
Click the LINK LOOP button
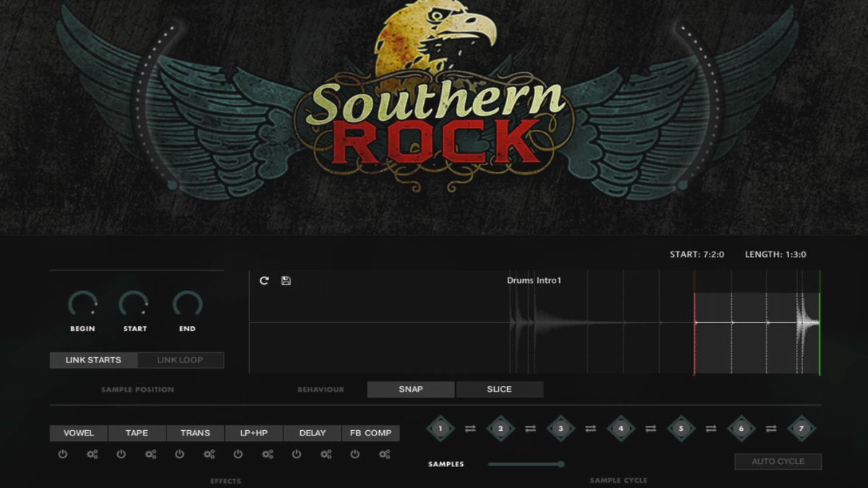180,360
